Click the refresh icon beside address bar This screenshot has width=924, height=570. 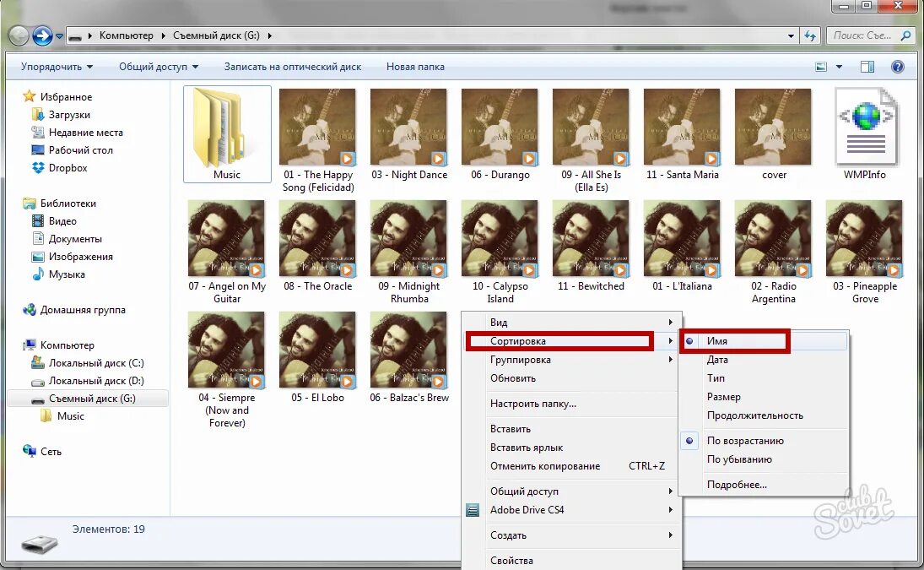click(810, 36)
